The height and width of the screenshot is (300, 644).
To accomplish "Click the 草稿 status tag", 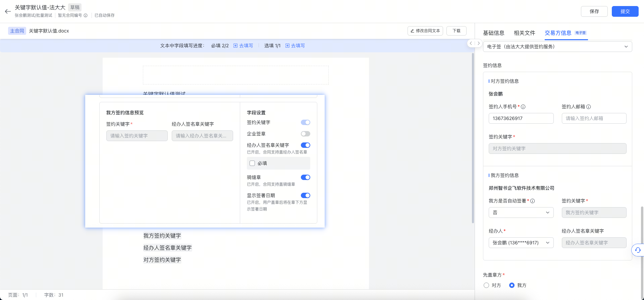I will (x=75, y=7).
